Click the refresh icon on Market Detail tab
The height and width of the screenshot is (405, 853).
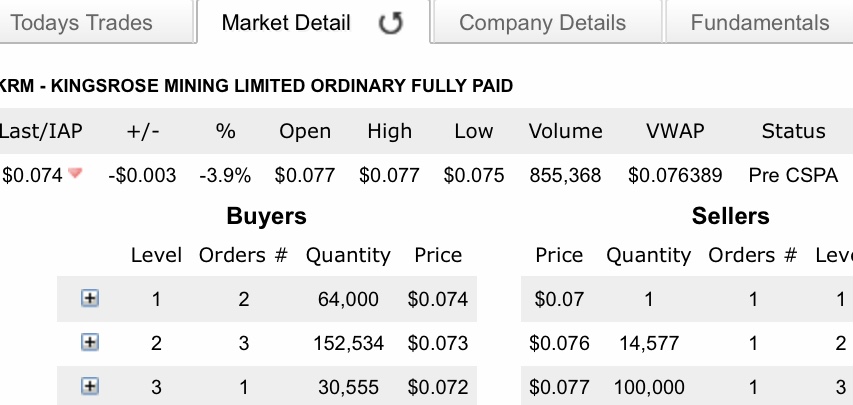(x=391, y=23)
